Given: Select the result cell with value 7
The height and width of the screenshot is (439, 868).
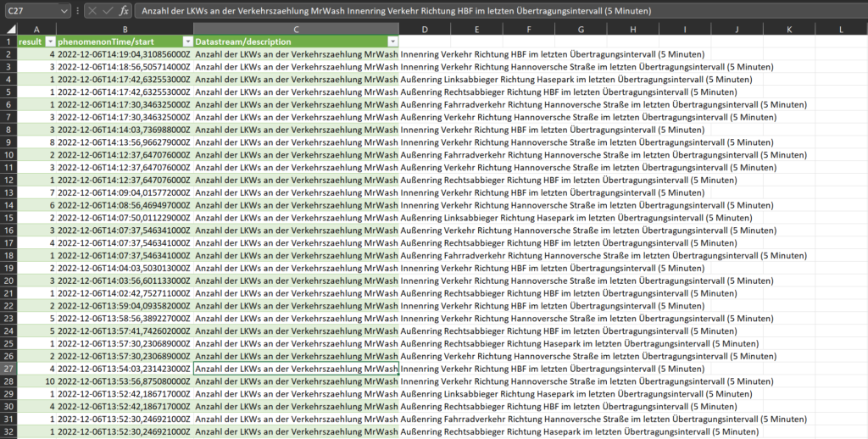Looking at the screenshot, I should (36, 192).
